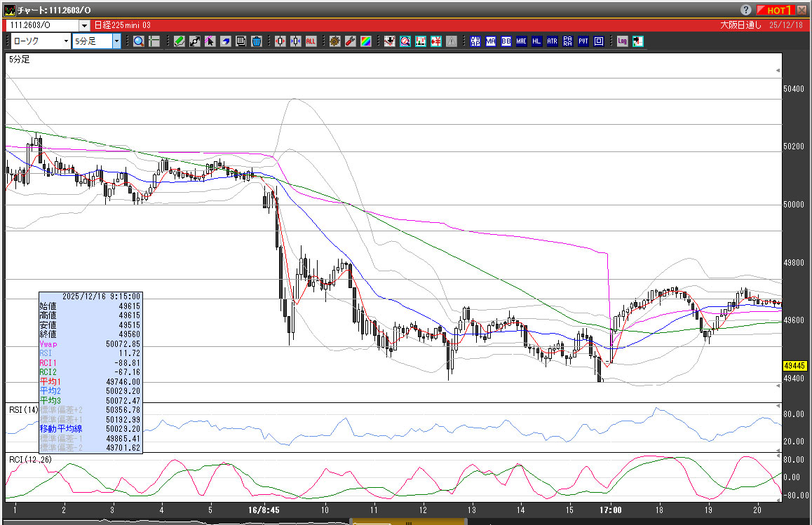Click the red ALL candles icon

click(311, 41)
